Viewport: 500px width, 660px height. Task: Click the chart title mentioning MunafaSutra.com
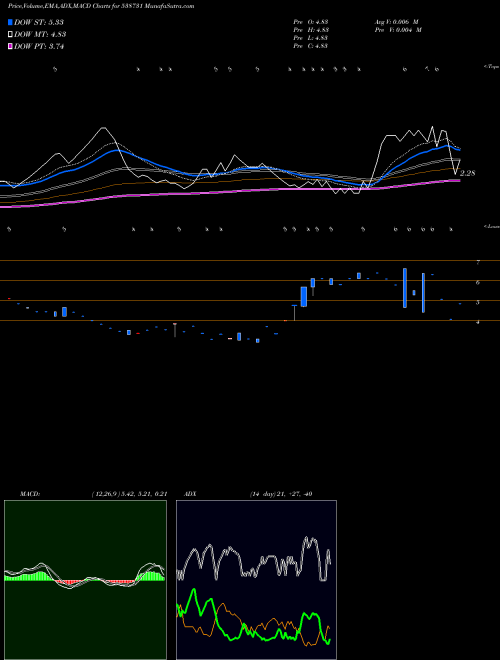[x=101, y=7]
